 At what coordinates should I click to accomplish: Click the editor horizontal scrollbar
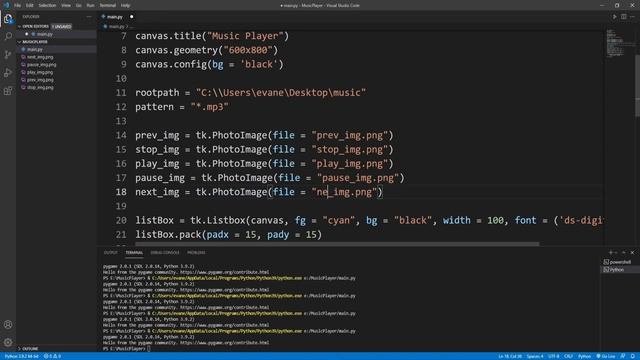(x=337, y=244)
